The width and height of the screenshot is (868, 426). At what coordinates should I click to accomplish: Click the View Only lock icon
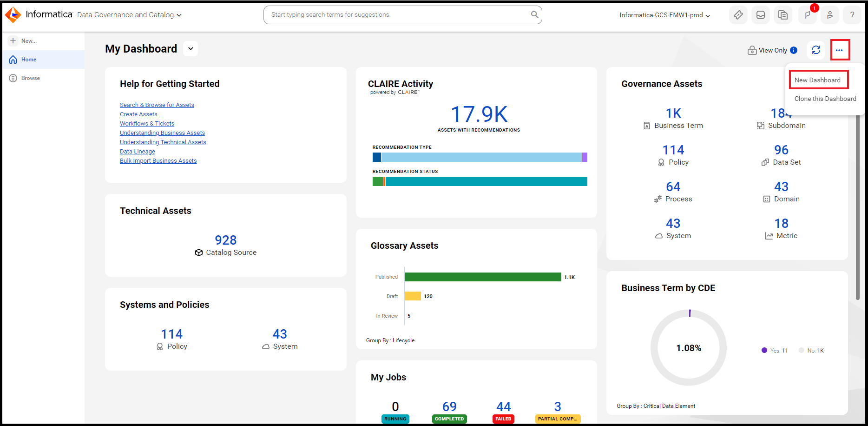[x=752, y=50]
